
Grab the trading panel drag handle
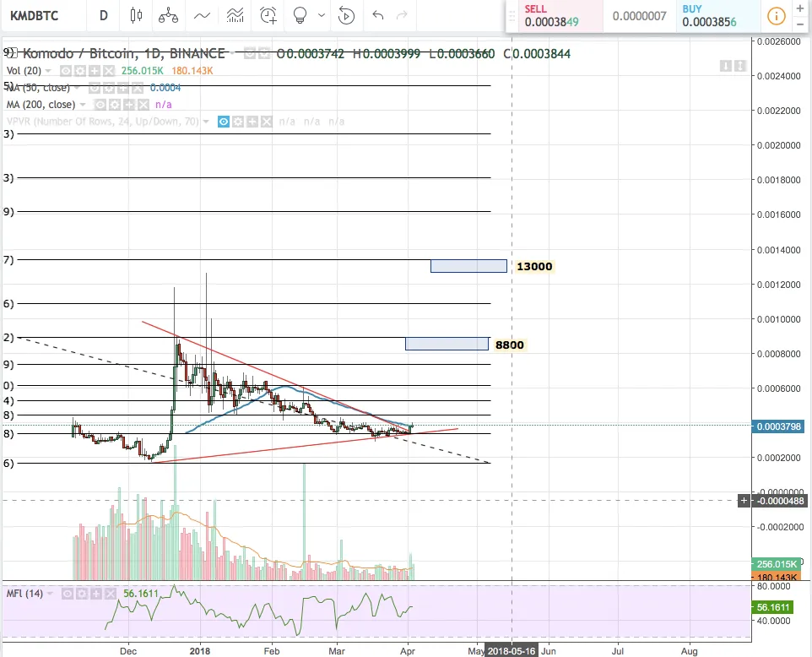pos(512,16)
